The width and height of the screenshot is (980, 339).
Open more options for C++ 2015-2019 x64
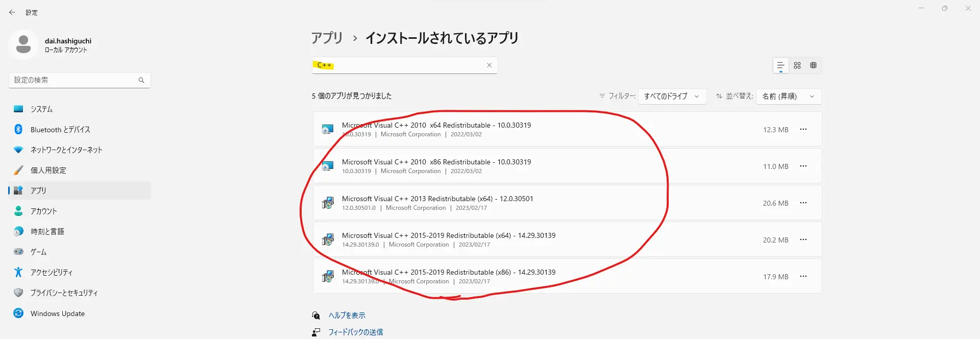[x=803, y=239]
